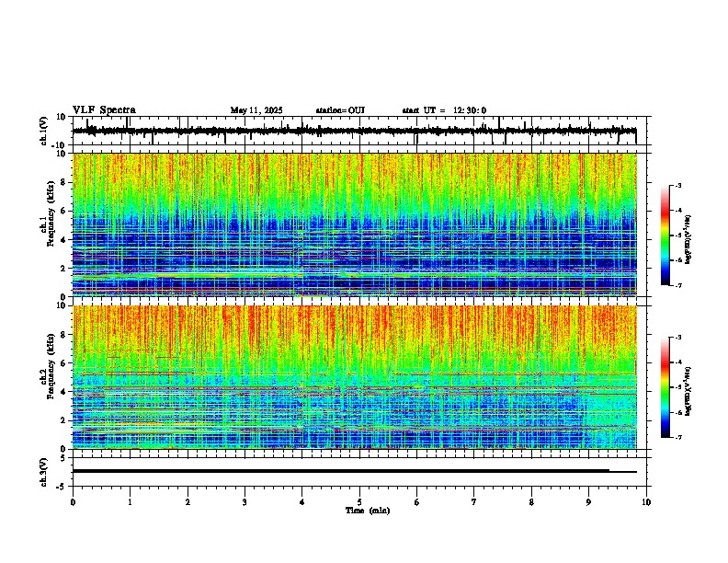Click the time axis tick label "7"
This screenshot has height=563, width=728.
(x=474, y=502)
